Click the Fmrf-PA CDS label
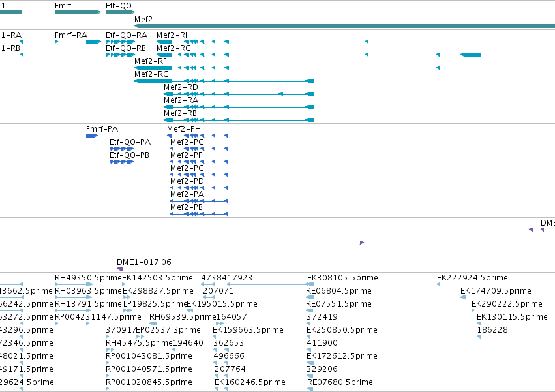Screen dimensions: 555x392 click(x=102, y=129)
